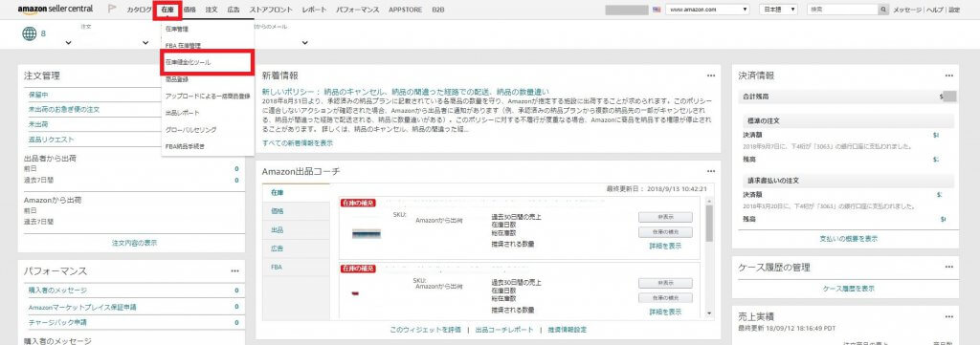Viewport: 980px width, 345px height.
Task: Open 決済情報 widget options ellipsis
Action: click(949, 75)
